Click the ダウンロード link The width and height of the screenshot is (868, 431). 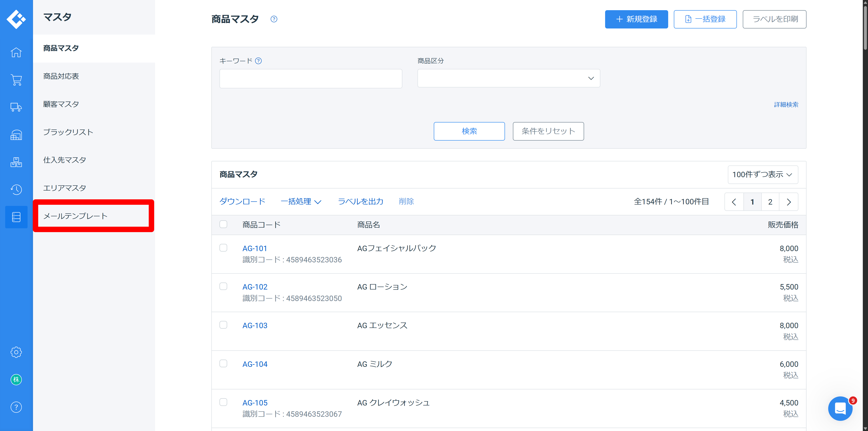pyautogui.click(x=242, y=202)
